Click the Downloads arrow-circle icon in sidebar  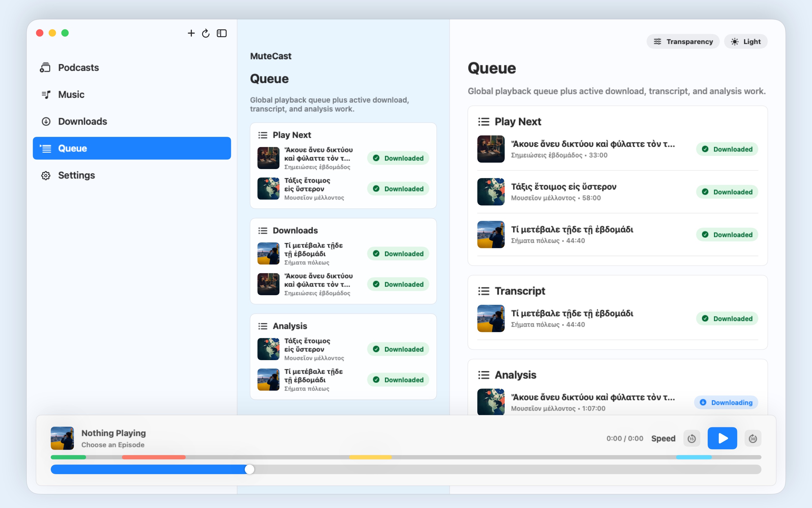coord(46,121)
